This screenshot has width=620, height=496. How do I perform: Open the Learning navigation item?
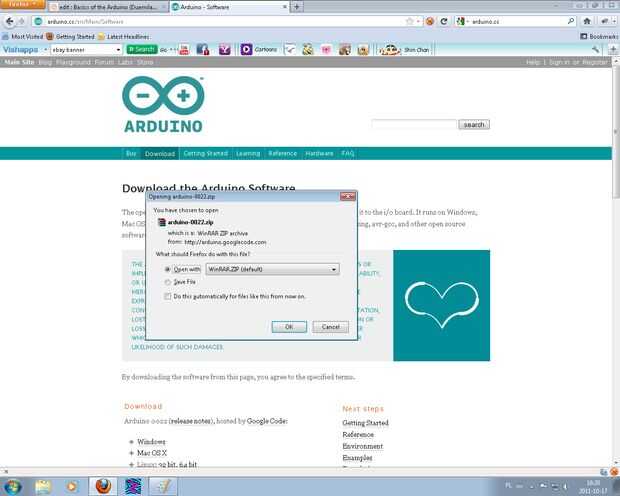tap(248, 153)
